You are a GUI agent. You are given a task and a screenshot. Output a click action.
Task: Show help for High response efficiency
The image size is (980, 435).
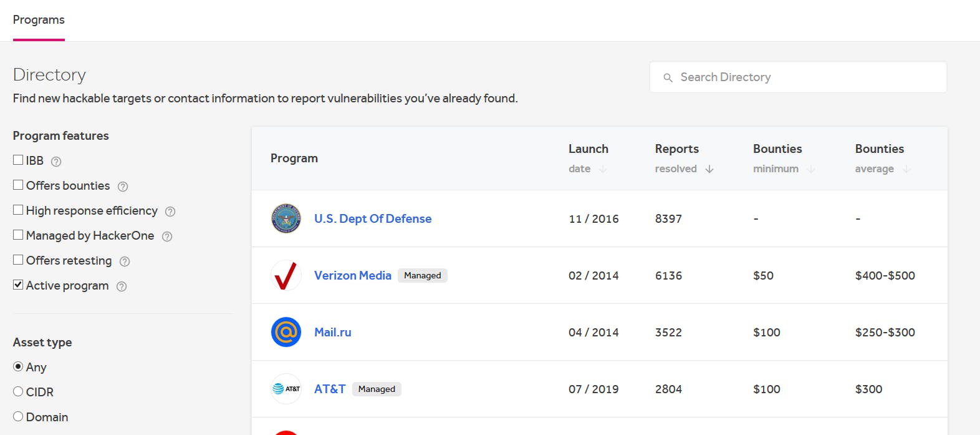170,212
